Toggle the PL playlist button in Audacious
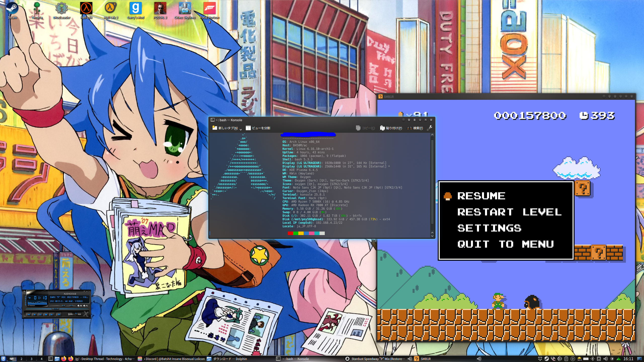Viewport: 644px width, 362px height. click(84, 306)
